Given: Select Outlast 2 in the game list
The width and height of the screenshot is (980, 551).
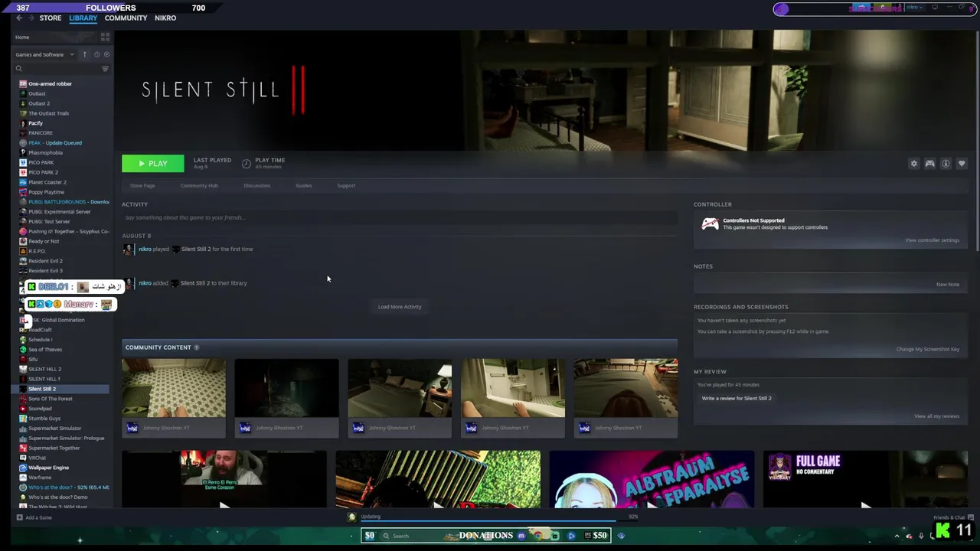Looking at the screenshot, I should (39, 103).
